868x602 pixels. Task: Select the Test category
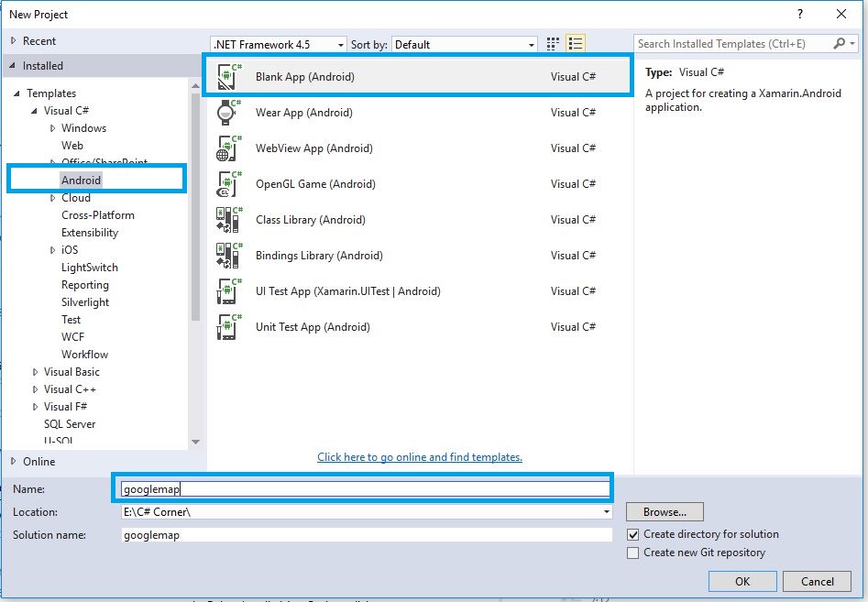point(71,320)
